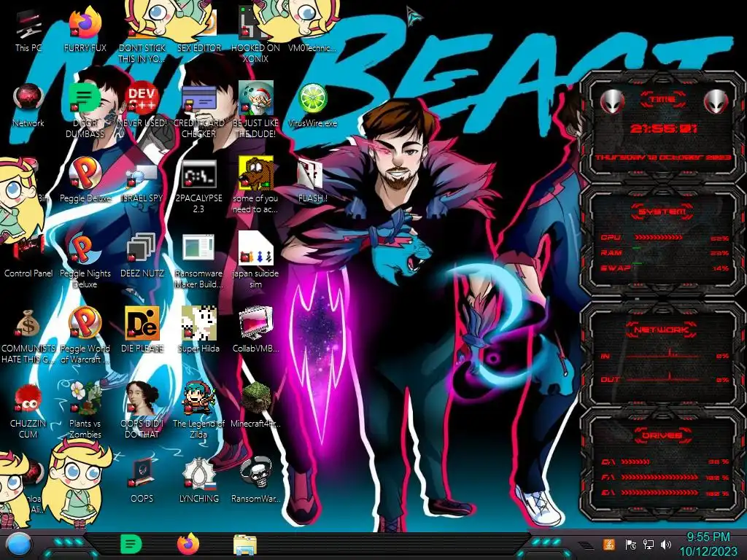
Task: Open the Action Center flag tray icon
Action: (630, 544)
